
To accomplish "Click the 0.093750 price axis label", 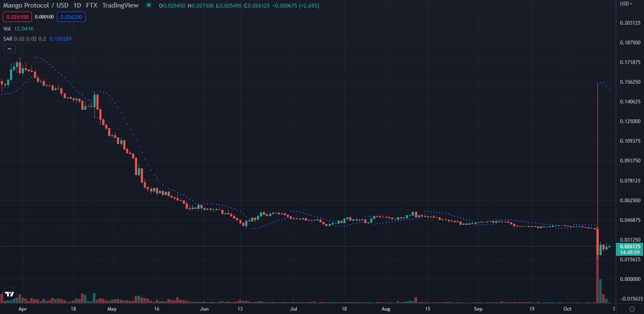I will click(630, 161).
